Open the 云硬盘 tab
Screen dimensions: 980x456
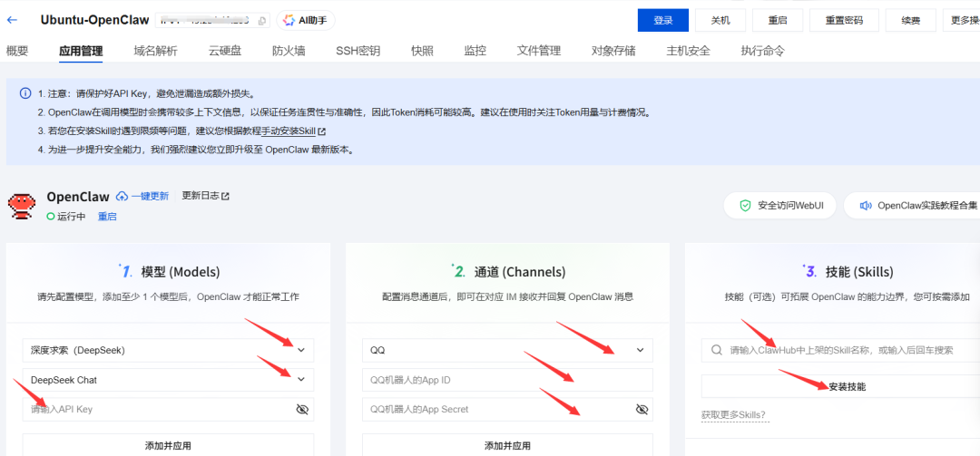225,52
